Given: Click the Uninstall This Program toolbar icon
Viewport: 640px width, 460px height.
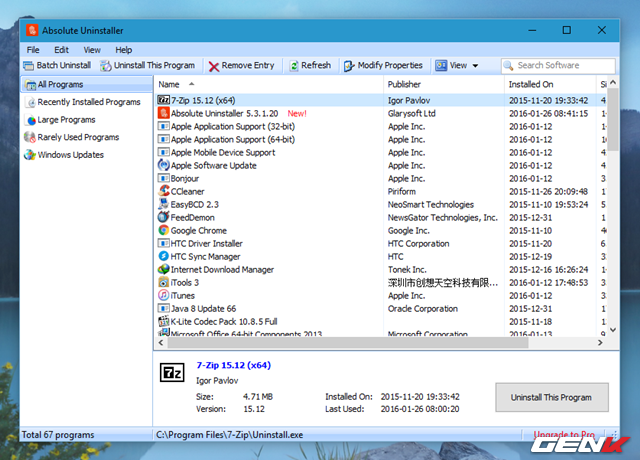Looking at the screenshot, I should coord(106,66).
